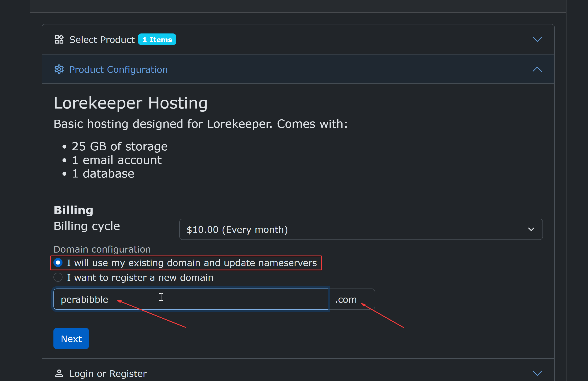Click the Product Configuration header text
This screenshot has height=381, width=588.
pyautogui.click(x=118, y=70)
